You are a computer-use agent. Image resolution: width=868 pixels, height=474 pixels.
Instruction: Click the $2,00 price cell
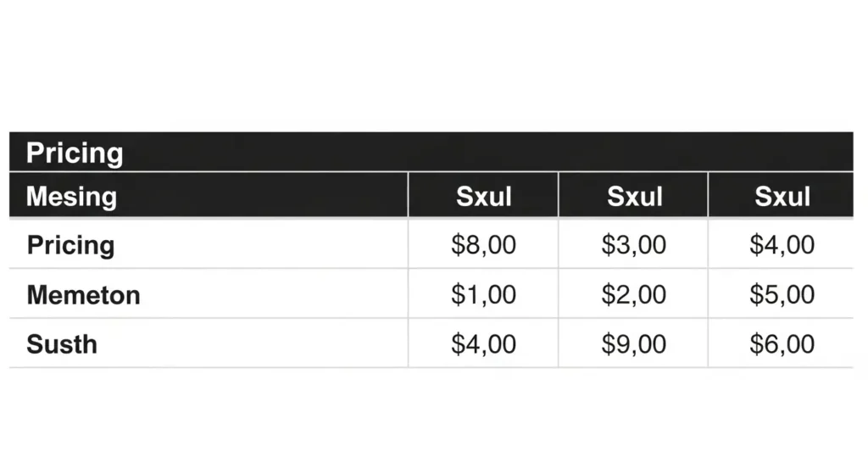click(634, 295)
